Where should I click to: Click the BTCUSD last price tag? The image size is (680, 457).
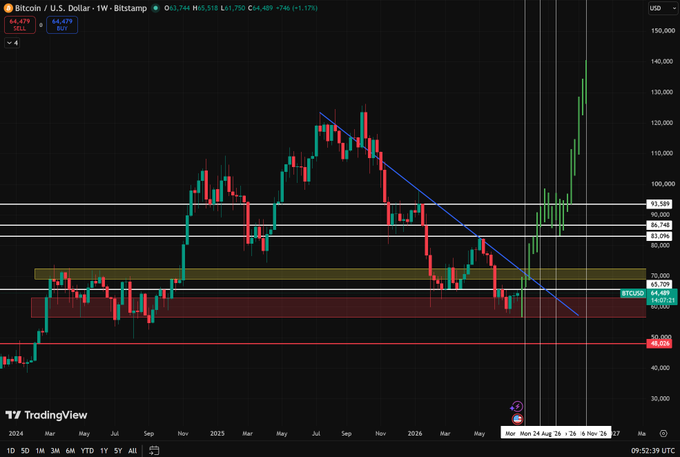(633, 293)
